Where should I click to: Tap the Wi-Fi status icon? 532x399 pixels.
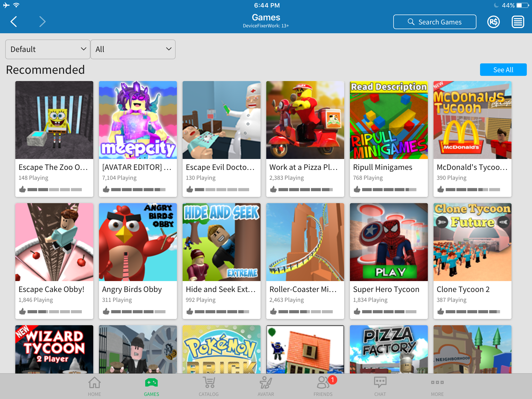point(16,5)
